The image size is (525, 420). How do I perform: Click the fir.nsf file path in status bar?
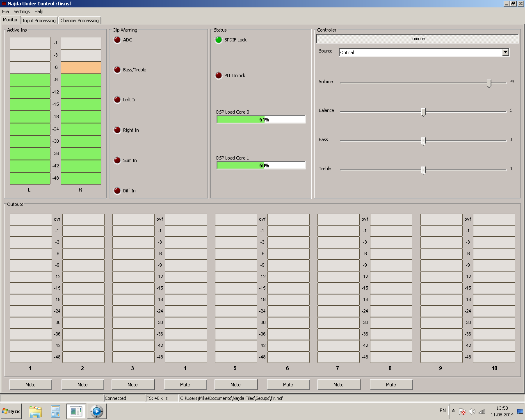coord(231,398)
